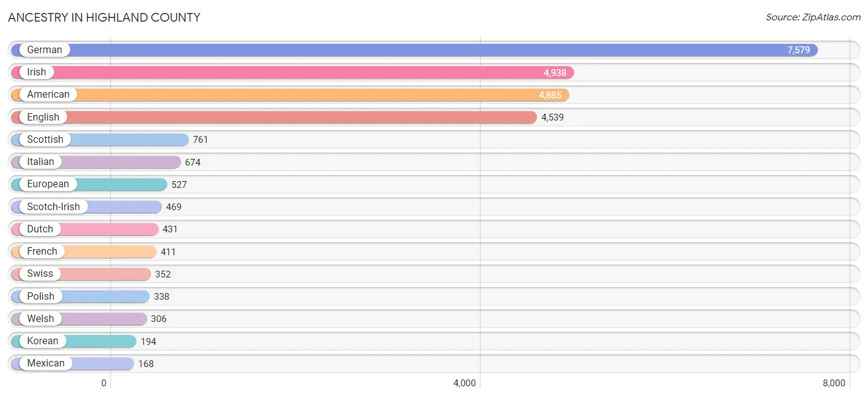Click the Welsh label pill
The height and width of the screenshot is (398, 868).
tap(41, 319)
